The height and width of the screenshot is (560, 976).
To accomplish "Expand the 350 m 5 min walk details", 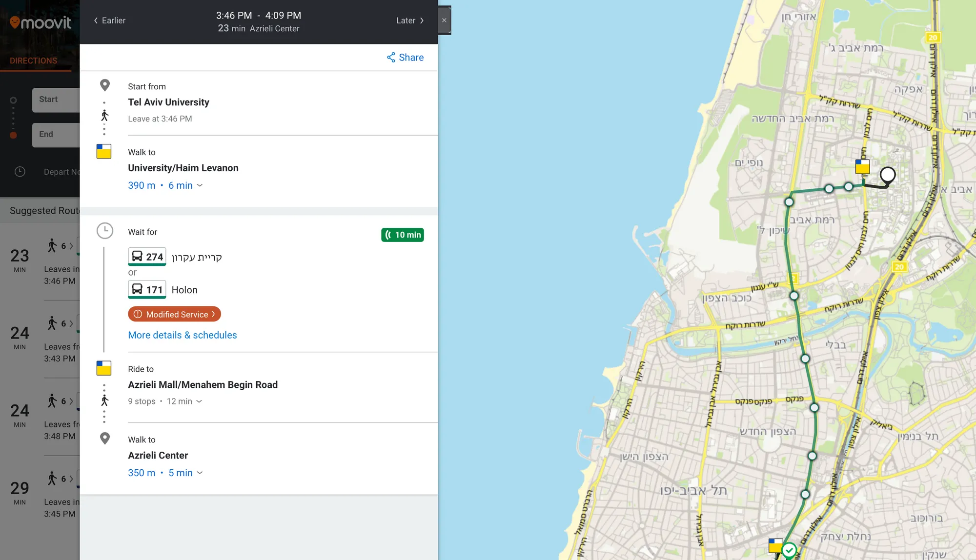I will 165,473.
